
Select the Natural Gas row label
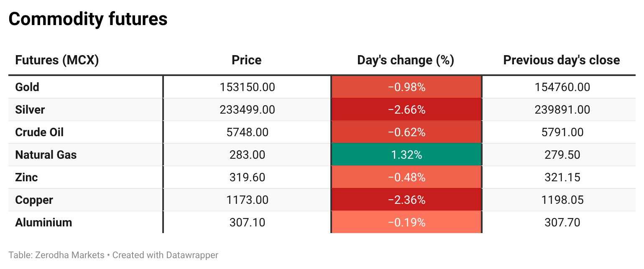click(x=46, y=155)
